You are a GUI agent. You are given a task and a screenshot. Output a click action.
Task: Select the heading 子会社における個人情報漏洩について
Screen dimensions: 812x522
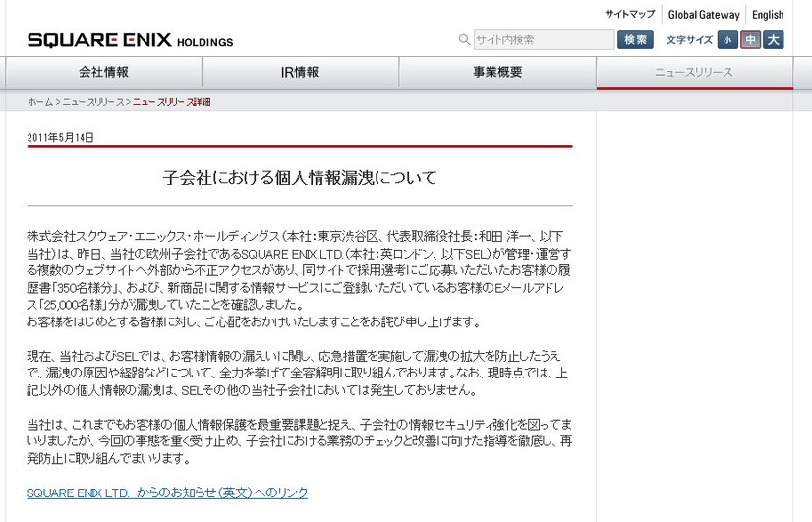(300, 178)
